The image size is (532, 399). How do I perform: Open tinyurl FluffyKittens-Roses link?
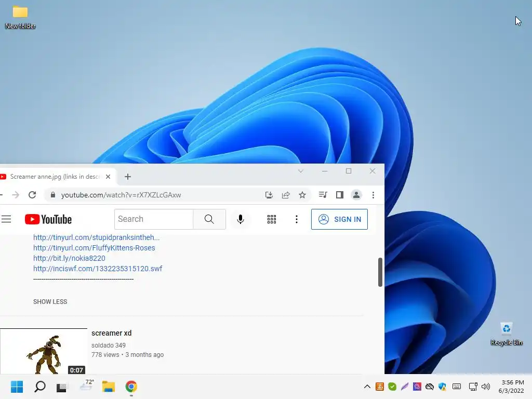point(94,248)
